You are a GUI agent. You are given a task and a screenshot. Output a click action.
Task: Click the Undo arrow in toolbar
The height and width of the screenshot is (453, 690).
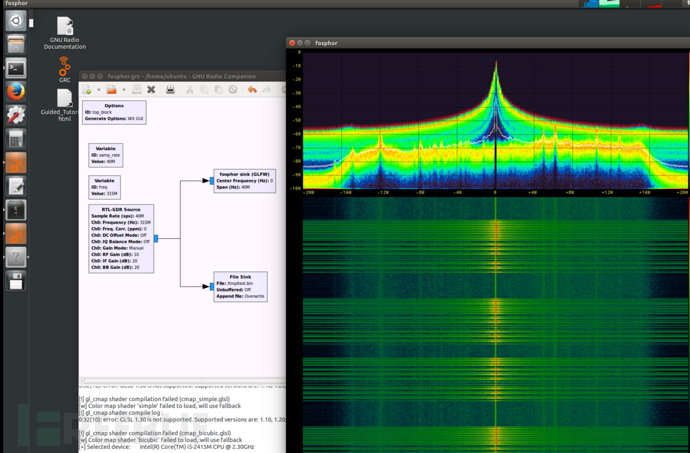click(251, 90)
